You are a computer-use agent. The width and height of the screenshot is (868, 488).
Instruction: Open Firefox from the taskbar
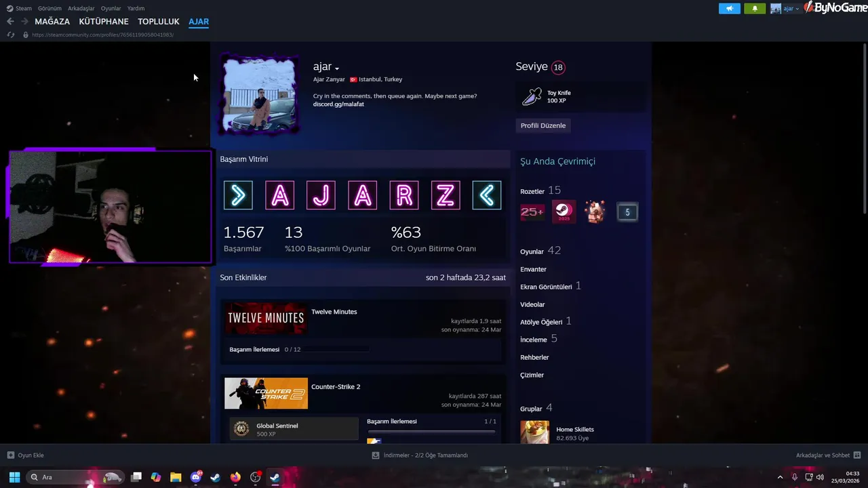(x=235, y=477)
